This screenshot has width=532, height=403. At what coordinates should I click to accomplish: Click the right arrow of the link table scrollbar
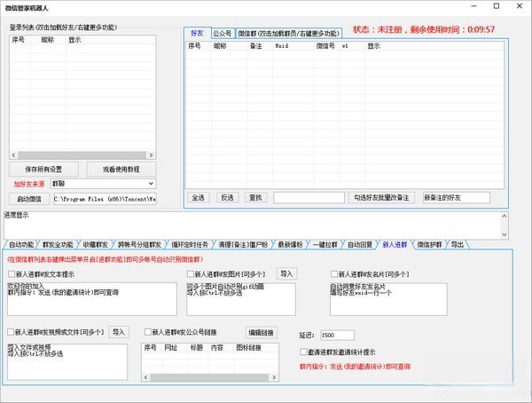coord(274,377)
